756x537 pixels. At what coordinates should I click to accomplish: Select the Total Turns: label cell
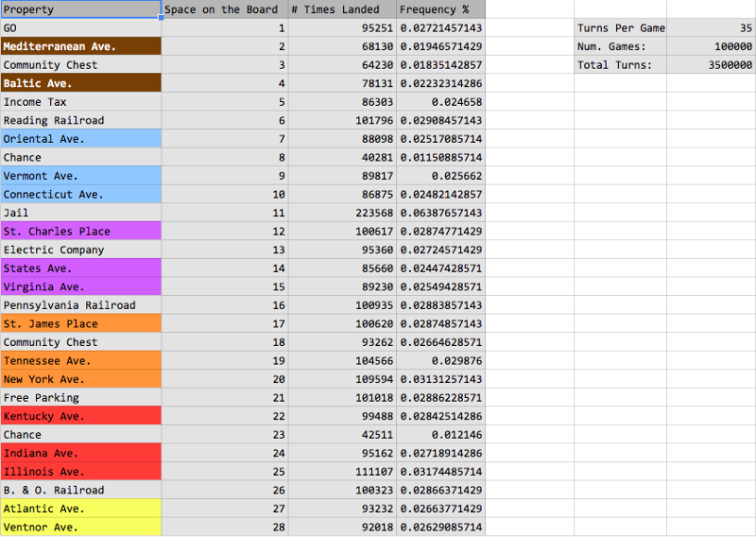pos(621,65)
